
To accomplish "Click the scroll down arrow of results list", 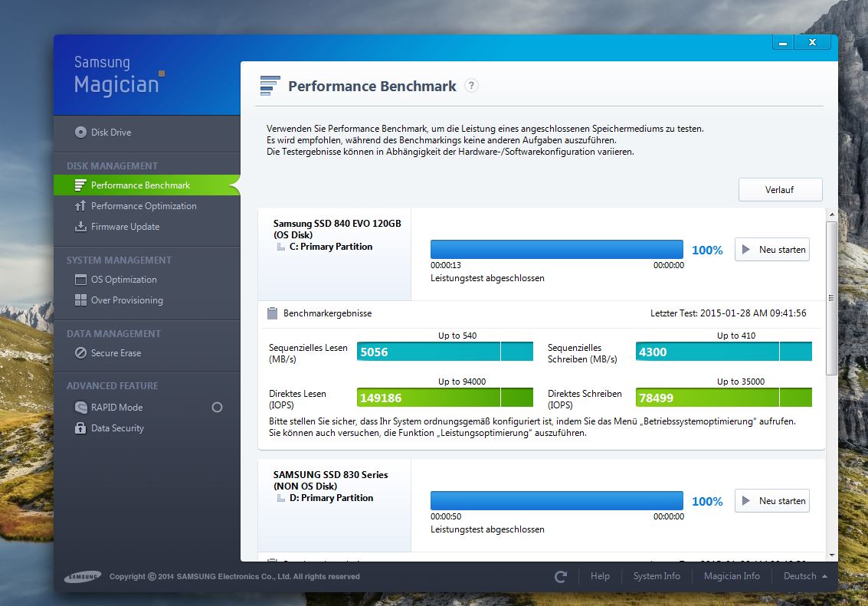I will click(831, 555).
